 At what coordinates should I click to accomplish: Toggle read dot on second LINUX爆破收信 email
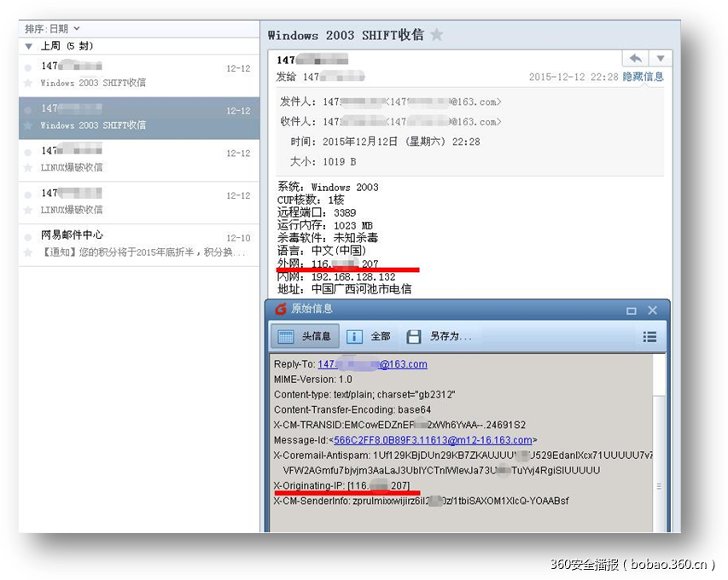point(28,194)
